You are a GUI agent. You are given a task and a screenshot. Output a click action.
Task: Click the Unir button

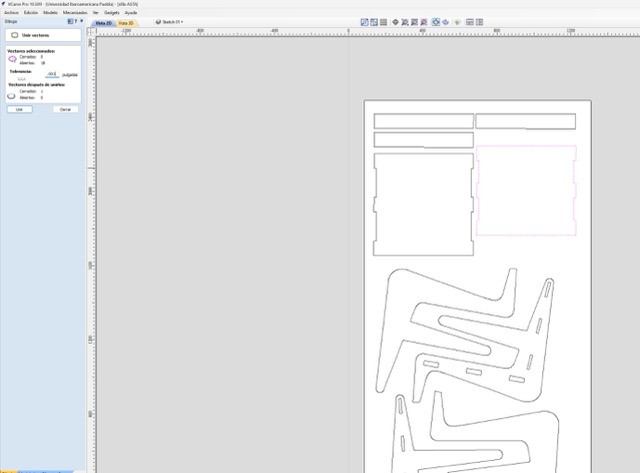[19, 109]
